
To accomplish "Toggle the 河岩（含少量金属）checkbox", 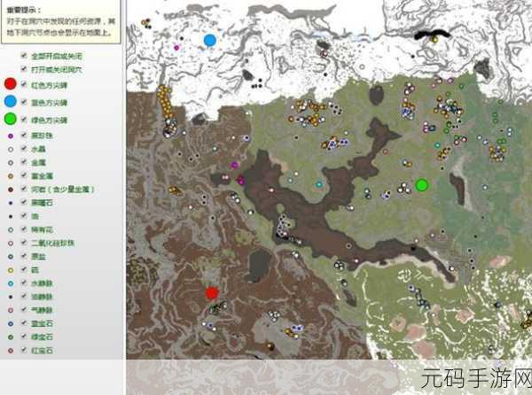I will tap(24, 189).
